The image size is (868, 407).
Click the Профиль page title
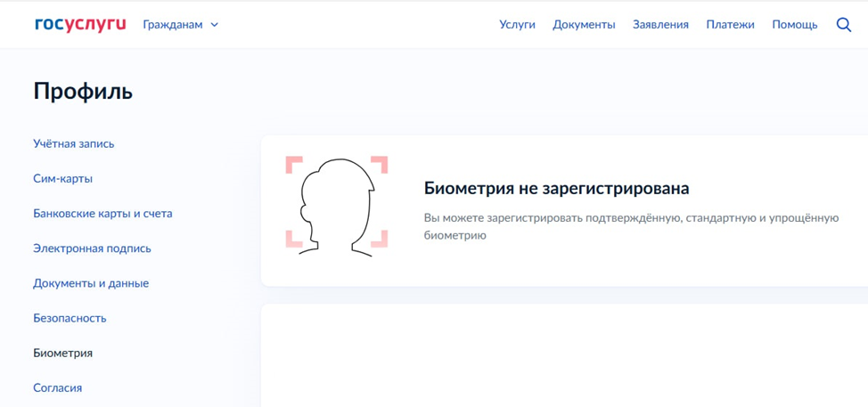(x=83, y=91)
